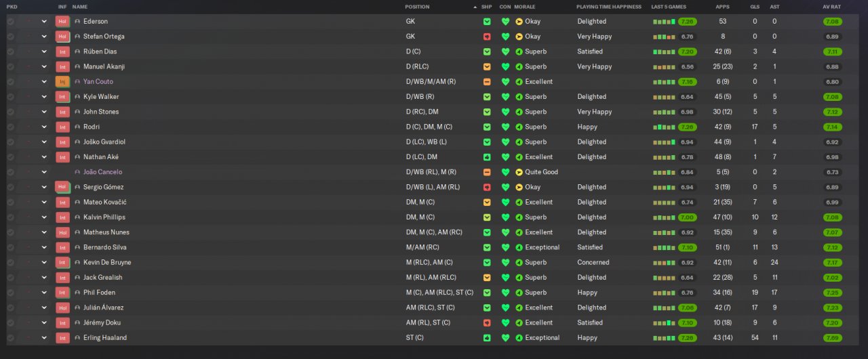Sort by the MORALE column header
Screen dimensions: 868x359
(524, 7)
